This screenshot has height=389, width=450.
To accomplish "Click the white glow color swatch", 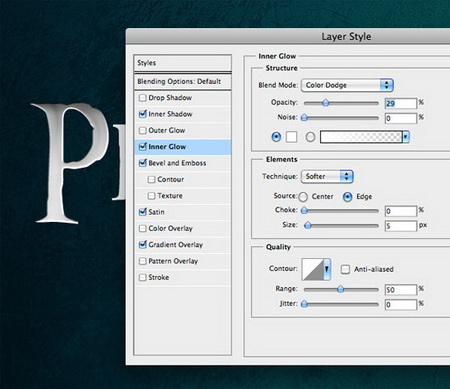I will click(x=291, y=137).
